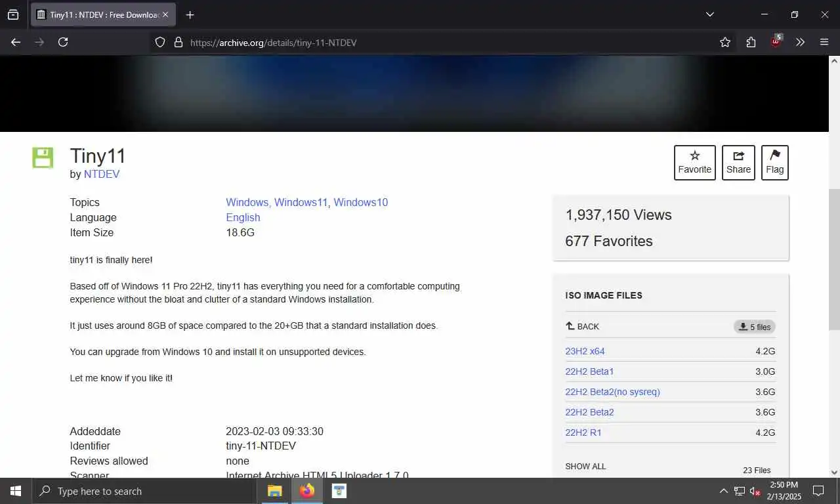Viewport: 840px width, 504px height.
Task: Open the site security padlock info
Action: tap(178, 42)
